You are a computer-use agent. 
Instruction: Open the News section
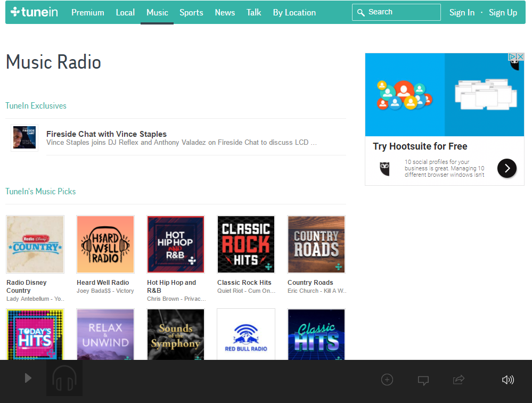point(225,13)
